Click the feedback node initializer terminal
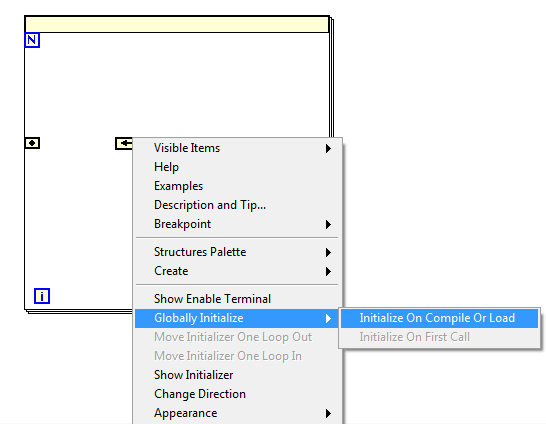Image resolution: width=546 pixels, height=424 pixels. click(x=32, y=143)
